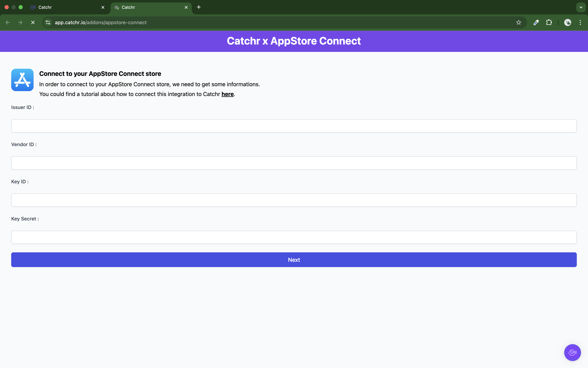
Task: Click the 'Catchr x AppStore Connect' header title
Action: [x=294, y=41]
